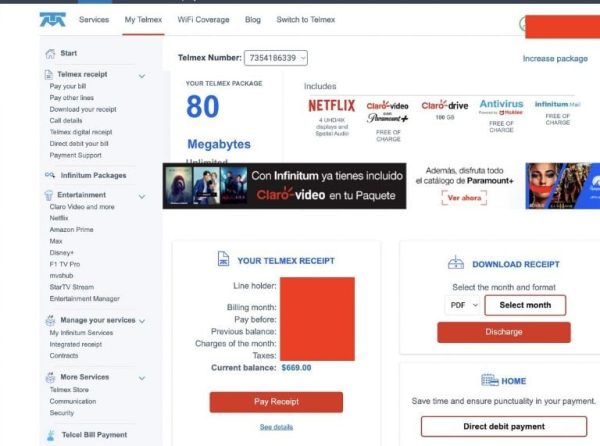Open the Telmex Number dropdown
Screen dimensions: 600x446
click(x=276, y=58)
